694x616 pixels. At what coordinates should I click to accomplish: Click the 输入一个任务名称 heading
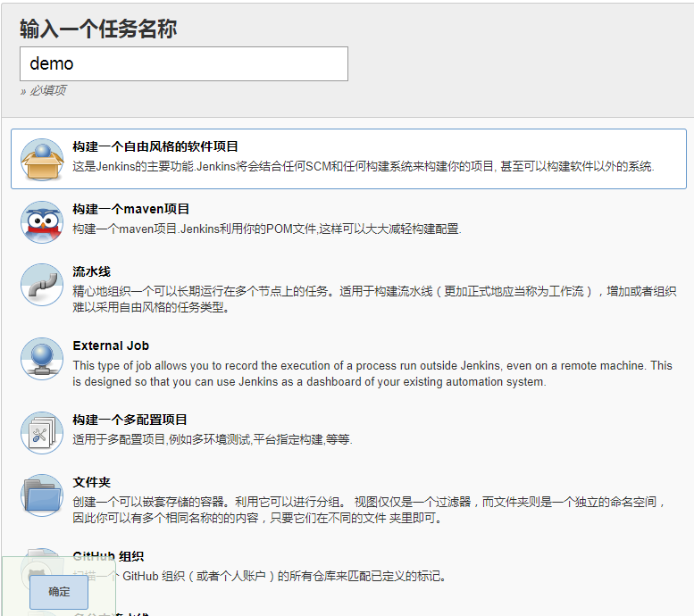[98, 29]
